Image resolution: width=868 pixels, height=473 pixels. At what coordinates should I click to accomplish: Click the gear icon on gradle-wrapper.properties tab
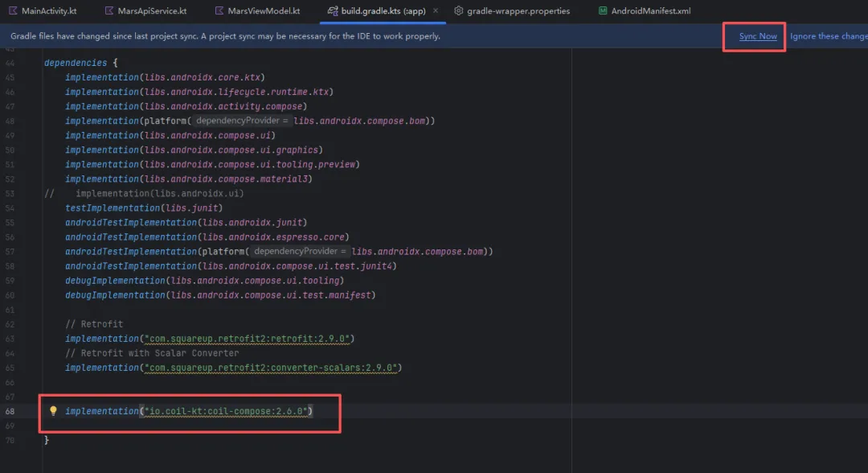tap(458, 10)
